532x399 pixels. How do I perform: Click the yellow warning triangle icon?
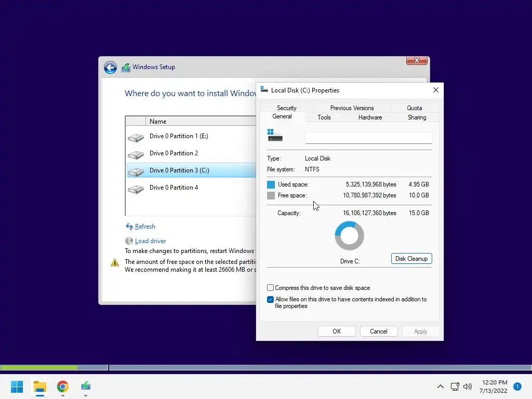click(x=115, y=262)
